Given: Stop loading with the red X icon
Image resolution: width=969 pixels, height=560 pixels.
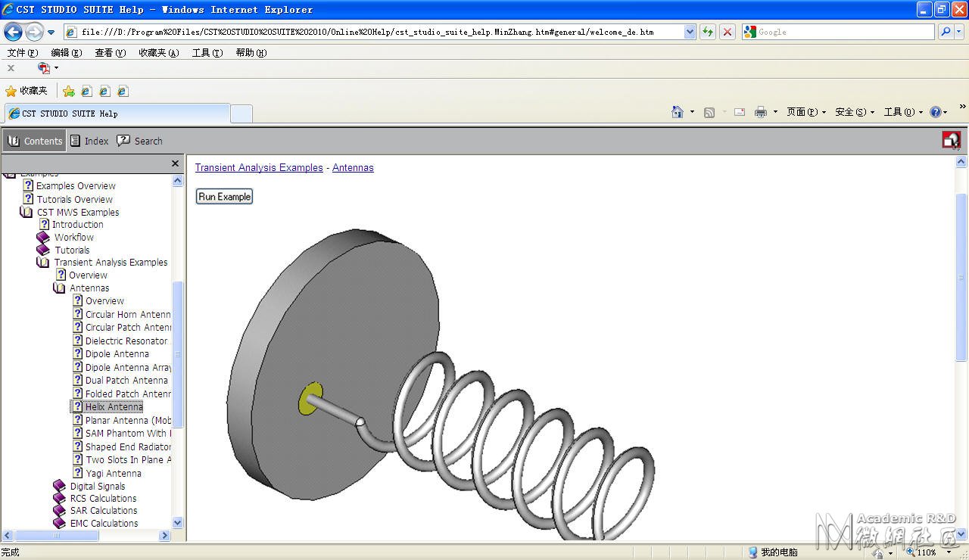Looking at the screenshot, I should point(728,32).
